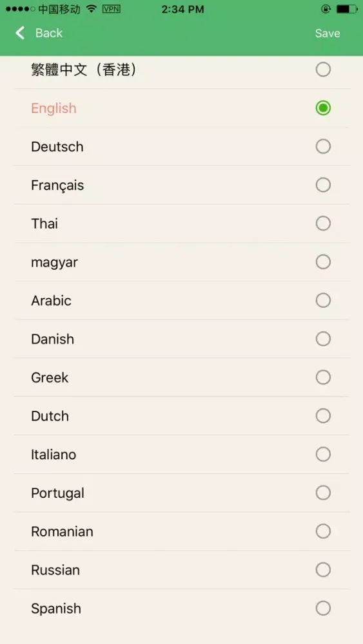Select Dutch radio button
The image size is (363, 644).
[x=323, y=416]
